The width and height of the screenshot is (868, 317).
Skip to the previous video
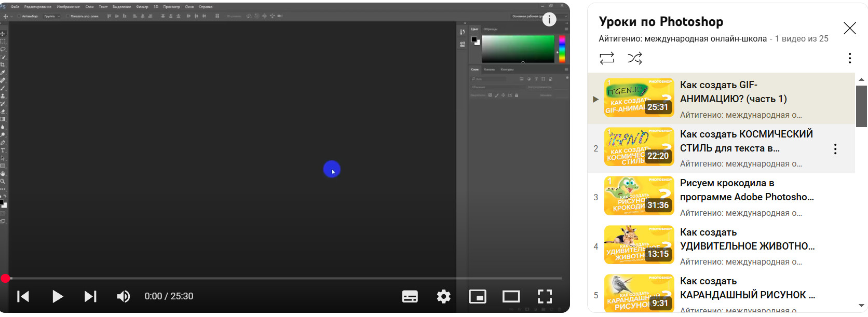point(23,296)
